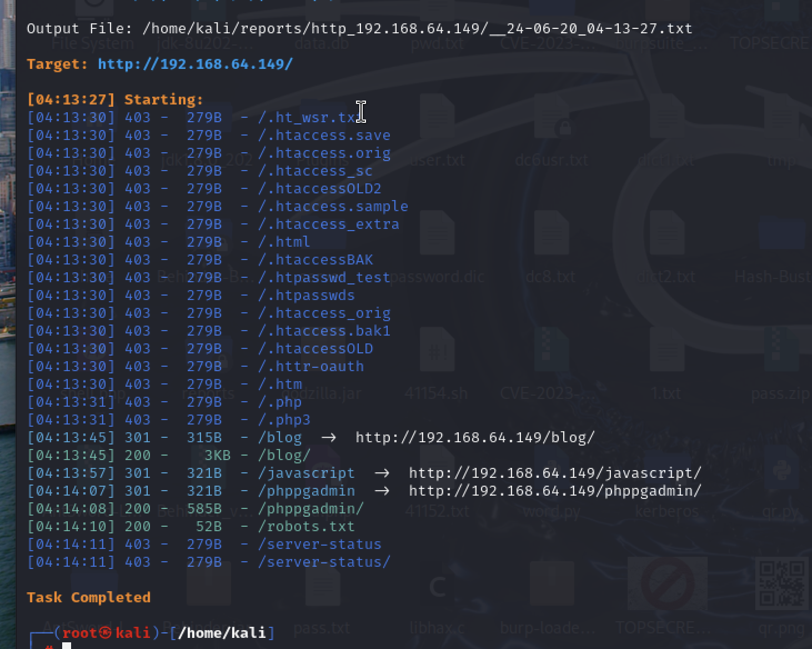The width and height of the screenshot is (812, 649).
Task: Click the /phppgadmin redirect URL
Action: [x=555, y=491]
